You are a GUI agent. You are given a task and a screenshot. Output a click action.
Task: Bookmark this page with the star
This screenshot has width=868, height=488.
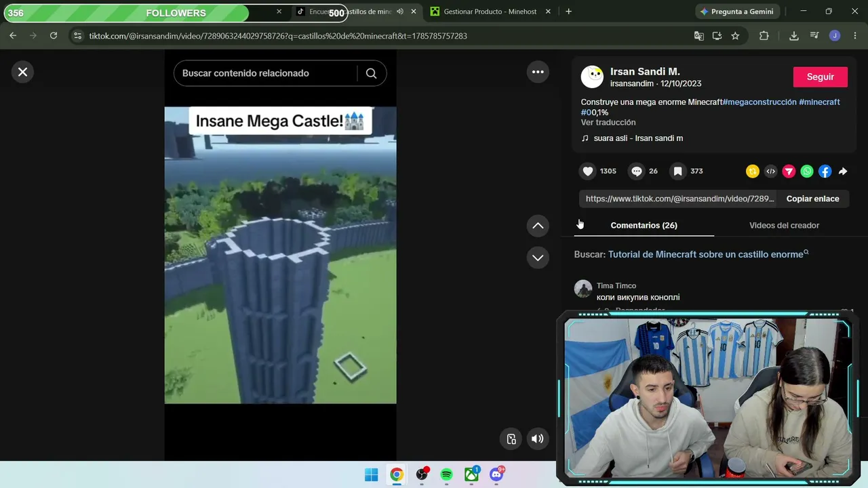click(735, 36)
